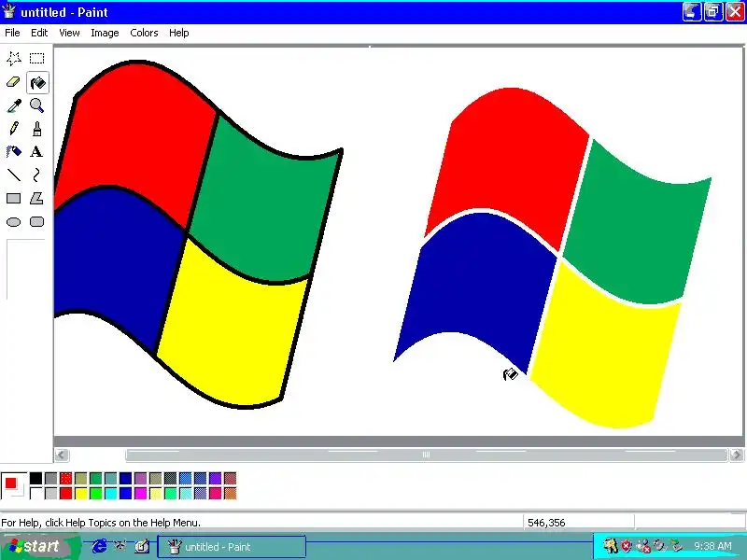Pick the Eraser tool
Viewport: 747px width, 560px height.
[14, 82]
